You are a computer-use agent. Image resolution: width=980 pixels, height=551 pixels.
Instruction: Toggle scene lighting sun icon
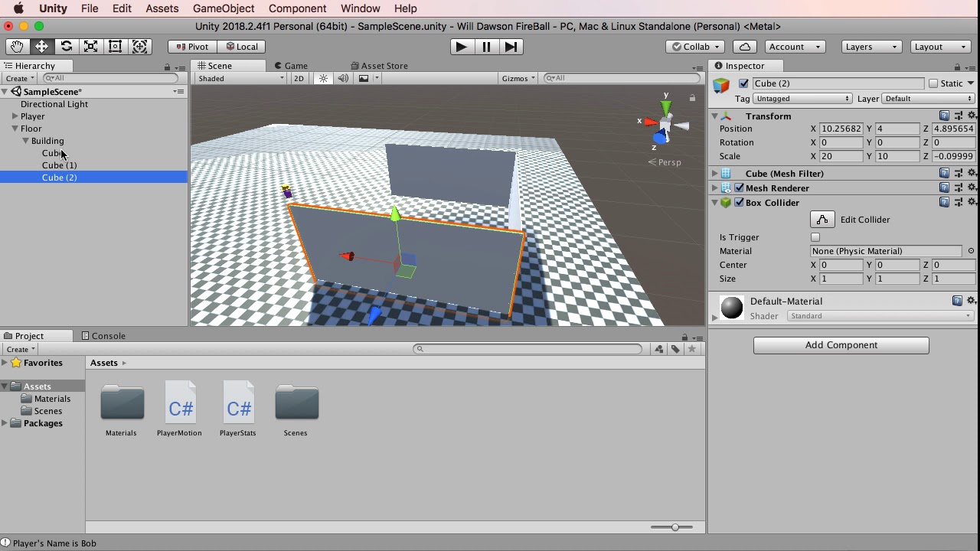(x=323, y=78)
